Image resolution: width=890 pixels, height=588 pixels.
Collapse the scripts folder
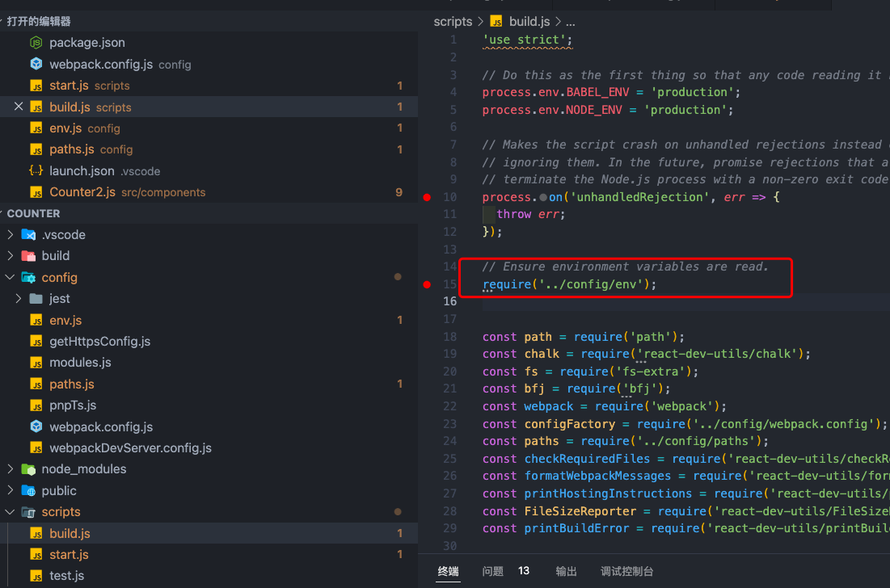10,511
